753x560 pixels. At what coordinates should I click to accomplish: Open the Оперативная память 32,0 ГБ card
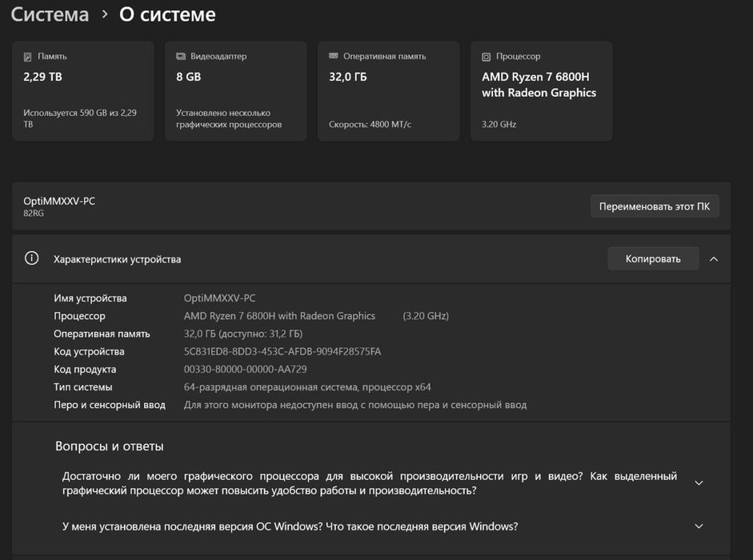point(389,90)
